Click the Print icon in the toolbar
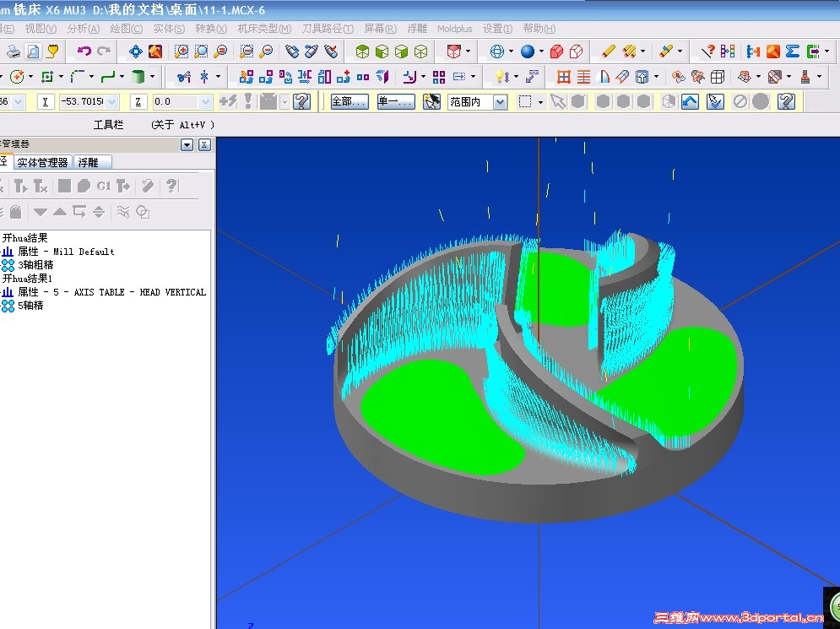Screen dimensions: 840x629 (x=13, y=52)
